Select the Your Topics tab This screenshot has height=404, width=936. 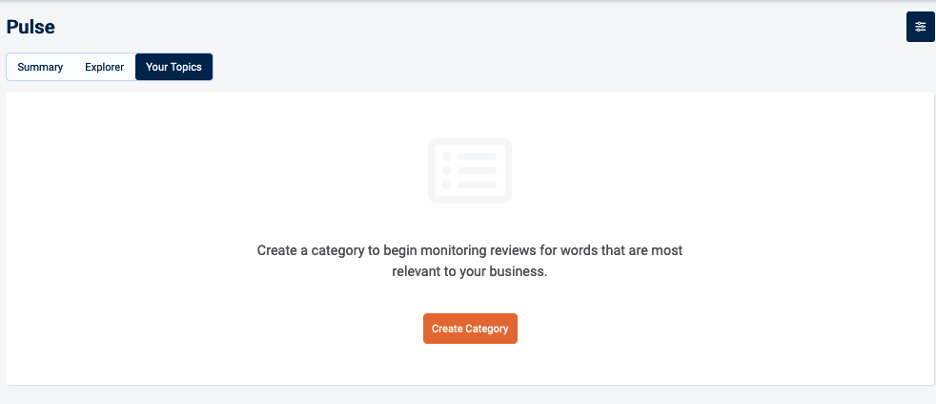174,67
